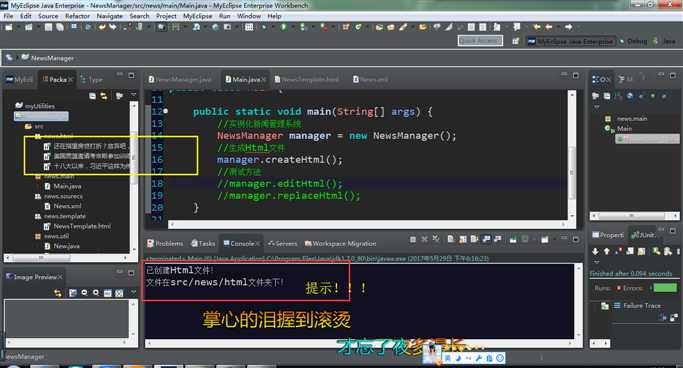
Task: Click the Link with Editor icon
Action: point(104,96)
